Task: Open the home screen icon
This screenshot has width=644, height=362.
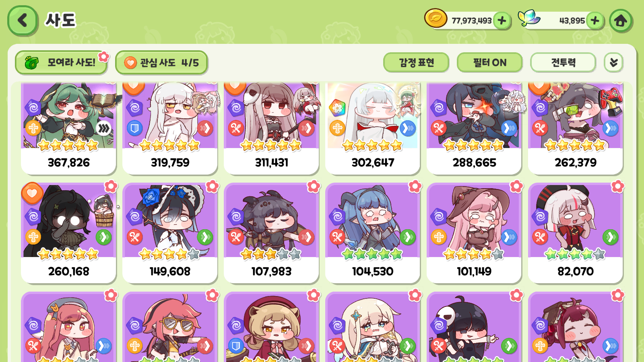Action: (620, 21)
